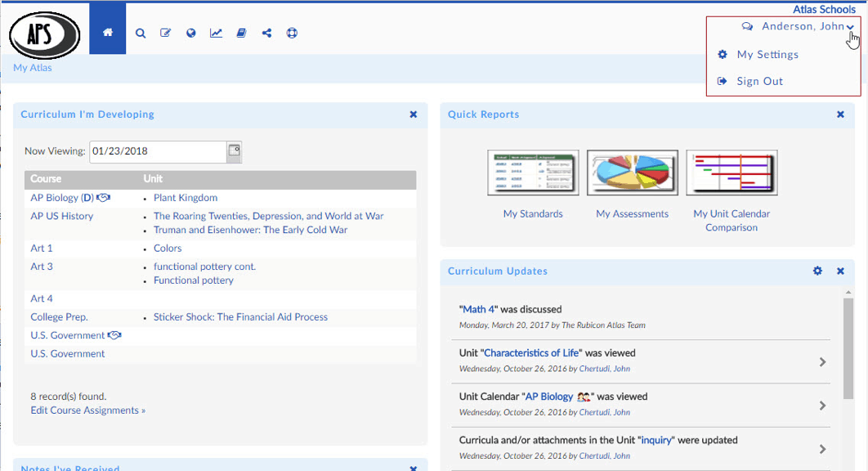The height and width of the screenshot is (471, 868).
Task: Select Sign Out from user menu
Action: [759, 81]
